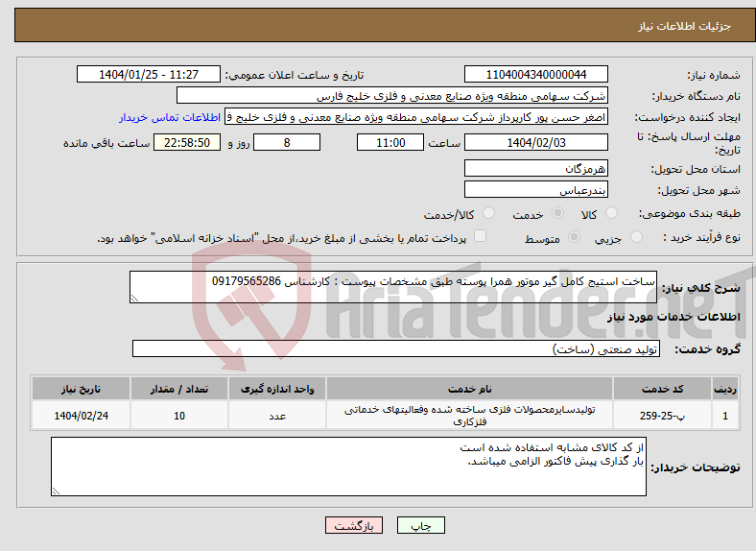Click the buyer organization name field

pos(392,96)
